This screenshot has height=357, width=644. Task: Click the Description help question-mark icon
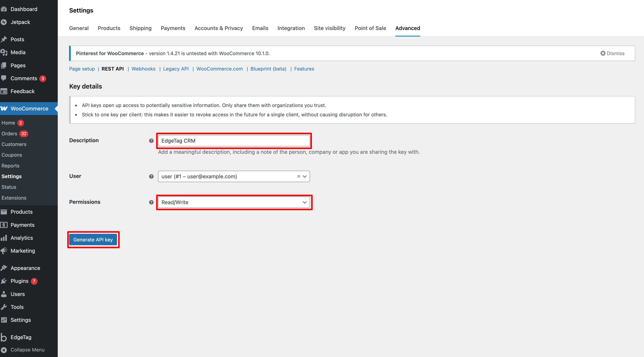151,141
